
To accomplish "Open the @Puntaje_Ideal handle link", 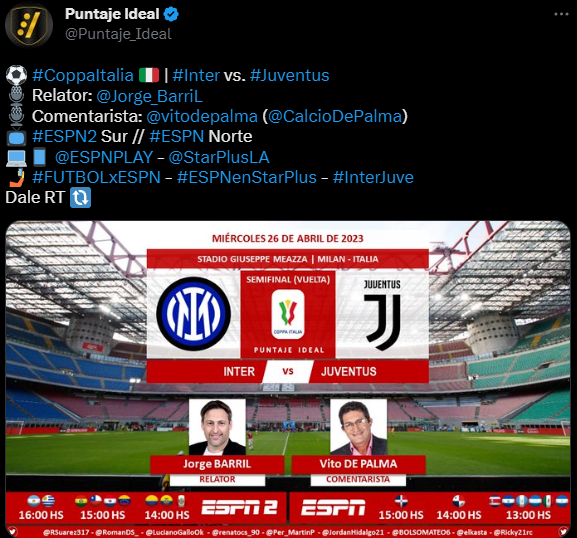I will tap(118, 34).
